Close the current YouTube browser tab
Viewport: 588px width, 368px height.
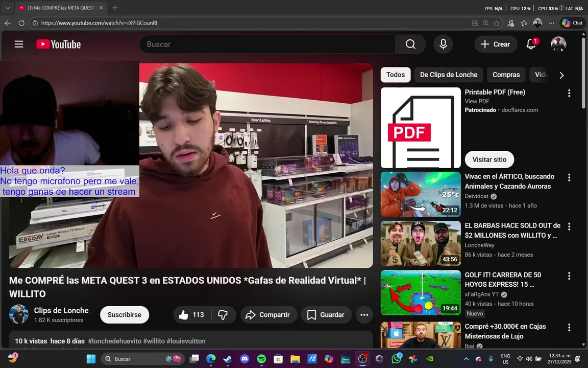pos(101,8)
